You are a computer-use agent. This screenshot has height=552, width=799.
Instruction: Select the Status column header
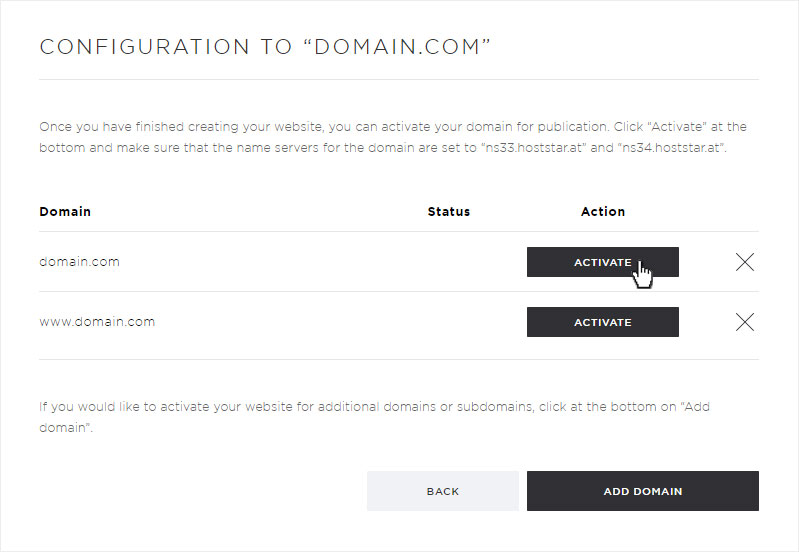point(448,212)
